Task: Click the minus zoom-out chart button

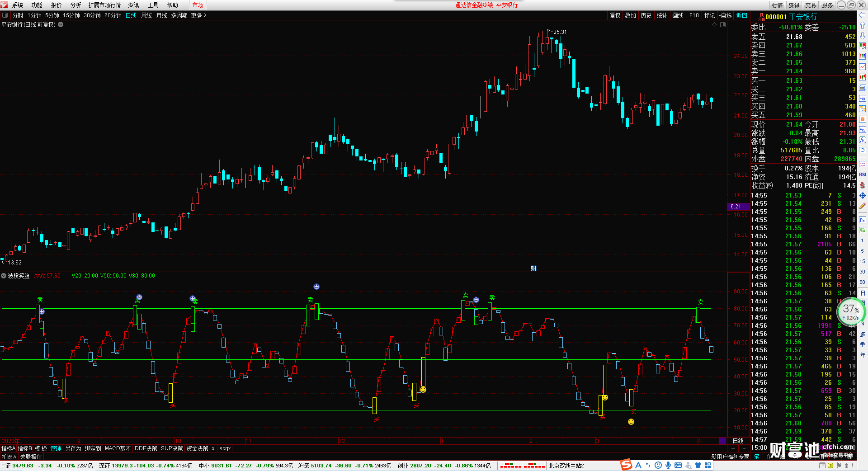Action: pos(744,448)
